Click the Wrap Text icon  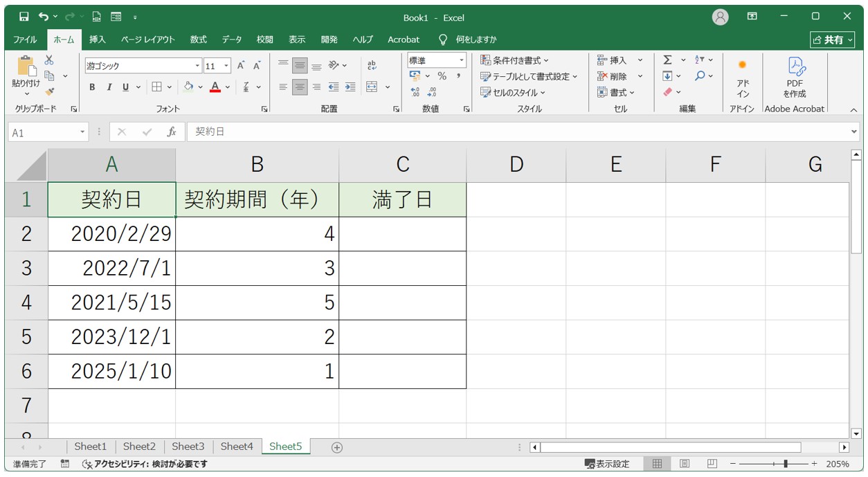372,66
